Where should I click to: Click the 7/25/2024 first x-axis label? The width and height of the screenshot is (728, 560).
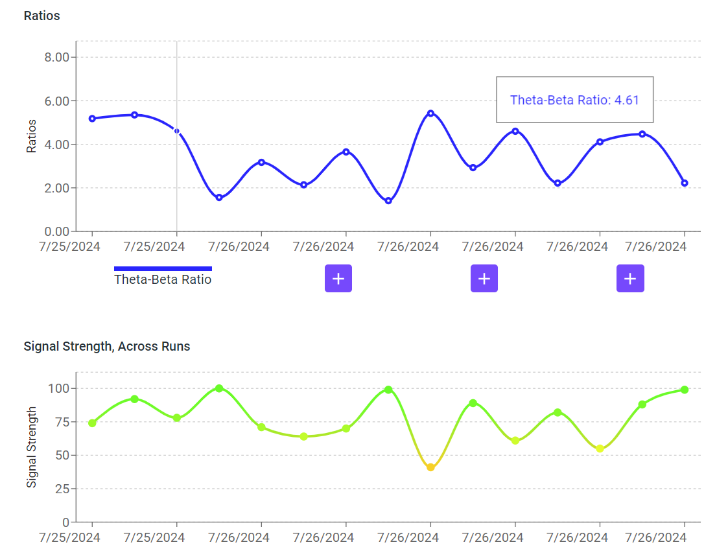tap(70, 246)
